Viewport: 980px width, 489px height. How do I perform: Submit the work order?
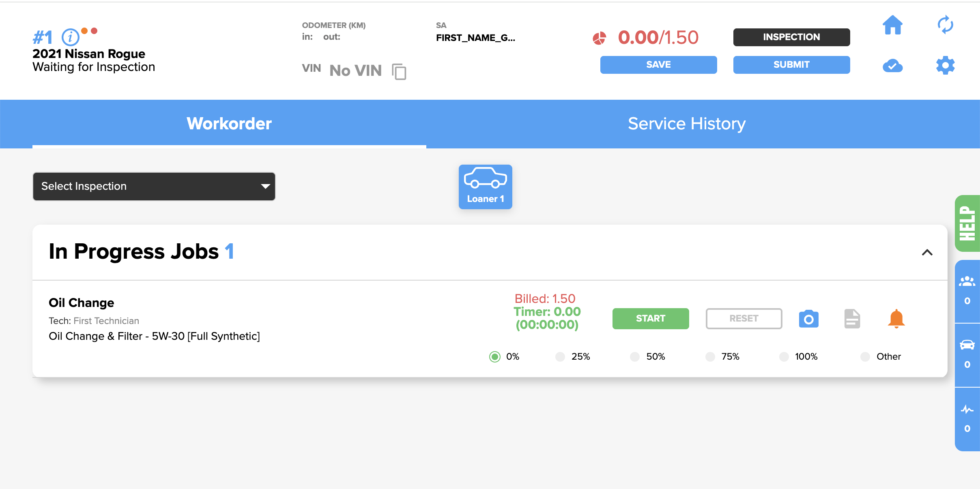point(791,65)
